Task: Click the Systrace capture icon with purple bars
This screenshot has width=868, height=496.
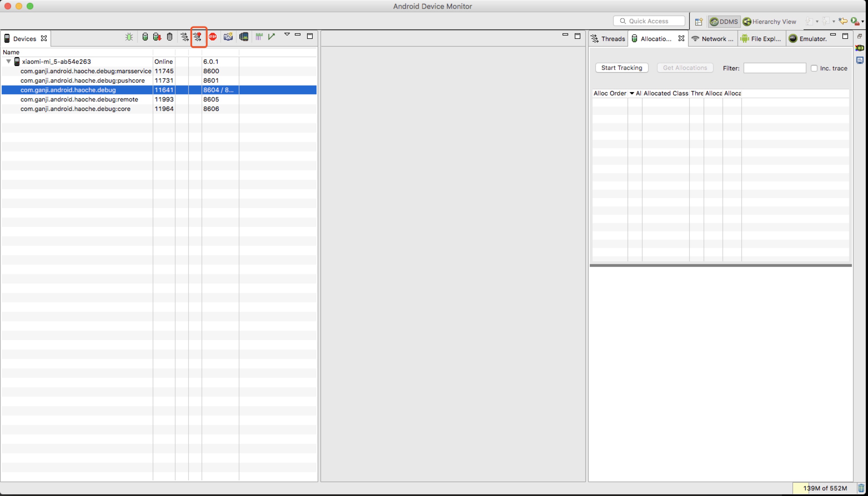Action: click(x=259, y=37)
